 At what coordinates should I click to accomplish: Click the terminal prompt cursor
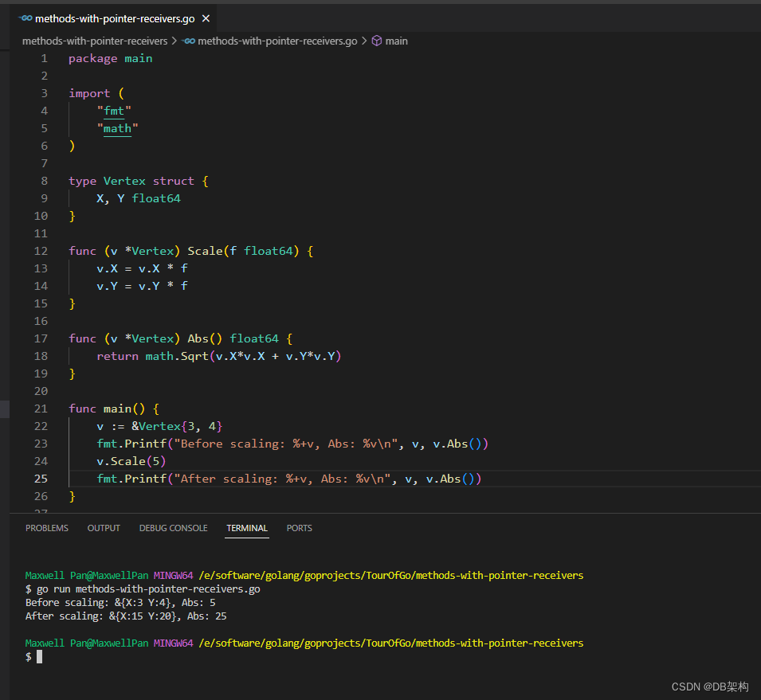39,657
